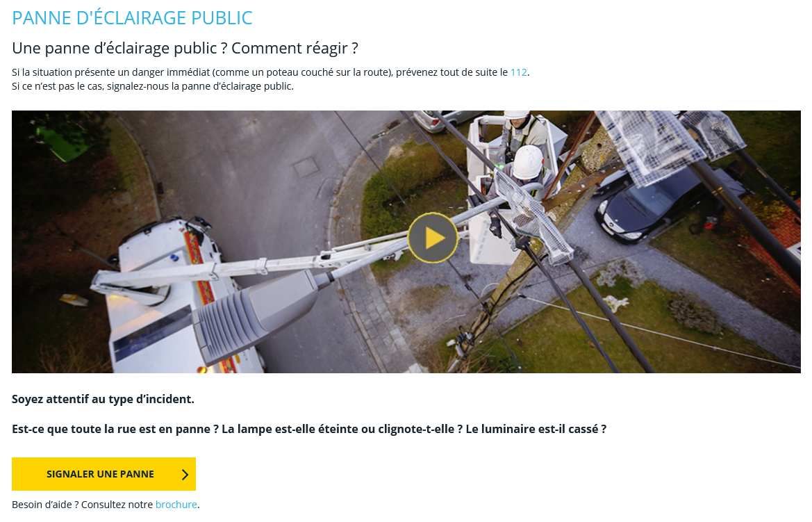The width and height of the screenshot is (812, 522).
Task: Click the 'signalez-nous la panne' sentence
Action: pyautogui.click(x=152, y=87)
